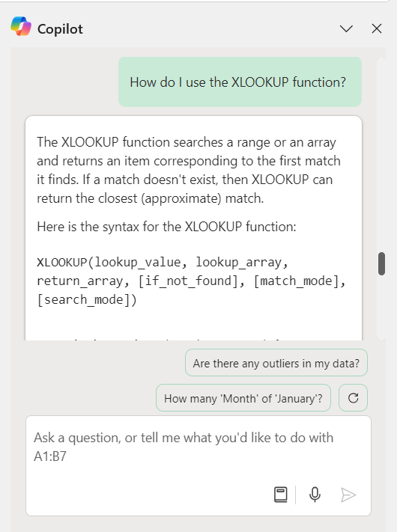Click 'Here is the syntax' line
This screenshot has width=397, height=532.
pyautogui.click(x=166, y=227)
